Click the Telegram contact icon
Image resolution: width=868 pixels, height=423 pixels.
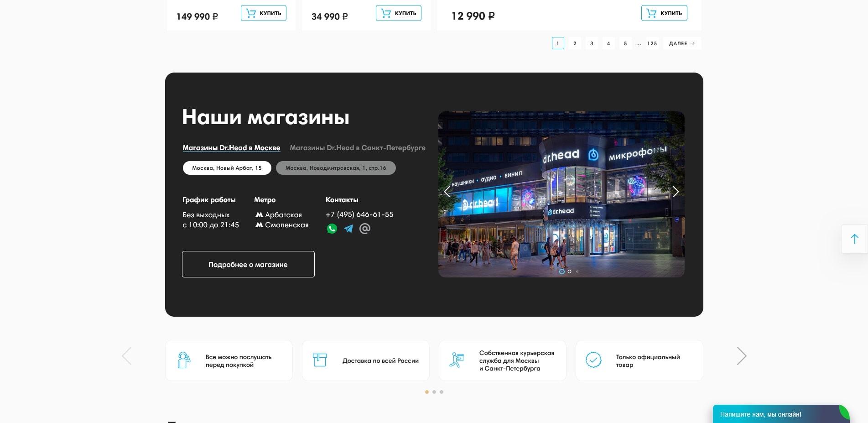pyautogui.click(x=348, y=229)
